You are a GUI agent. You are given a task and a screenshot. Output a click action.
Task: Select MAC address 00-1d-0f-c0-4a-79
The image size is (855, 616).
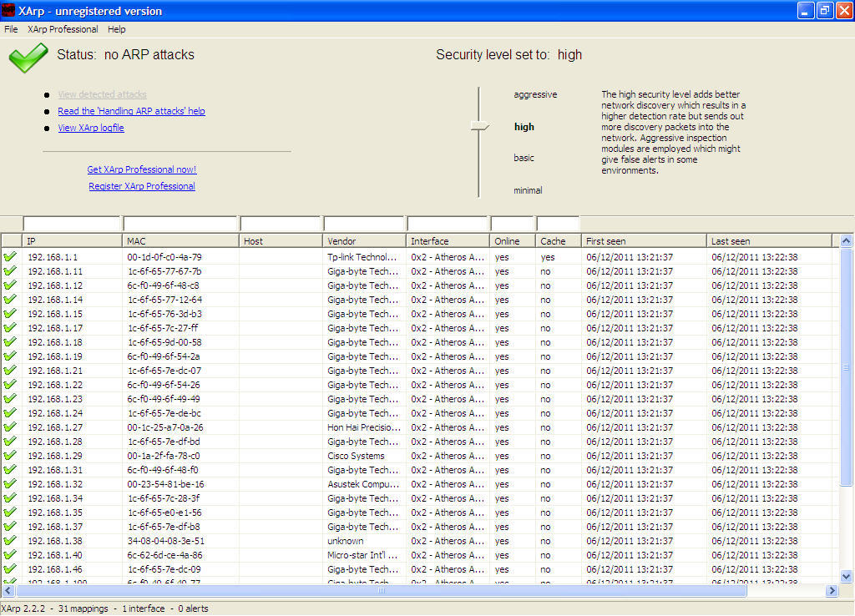point(164,257)
